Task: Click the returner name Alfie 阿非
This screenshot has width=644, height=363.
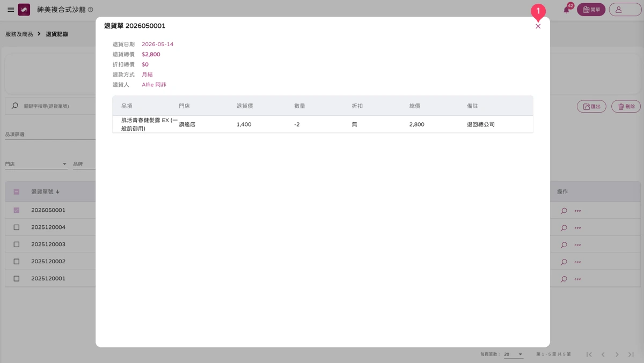Action: (x=154, y=85)
